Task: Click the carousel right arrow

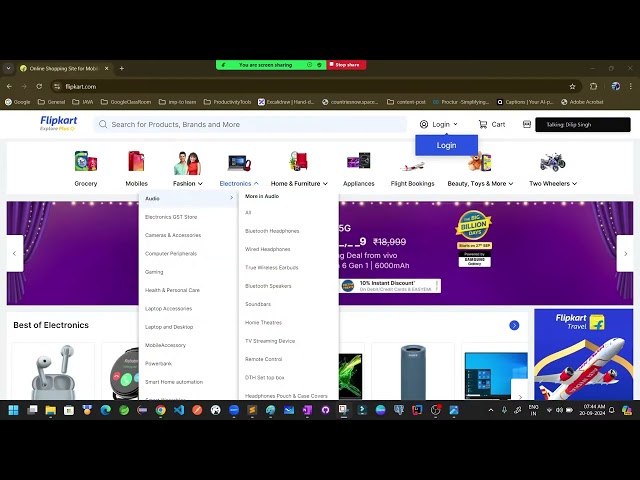Action: click(x=625, y=253)
